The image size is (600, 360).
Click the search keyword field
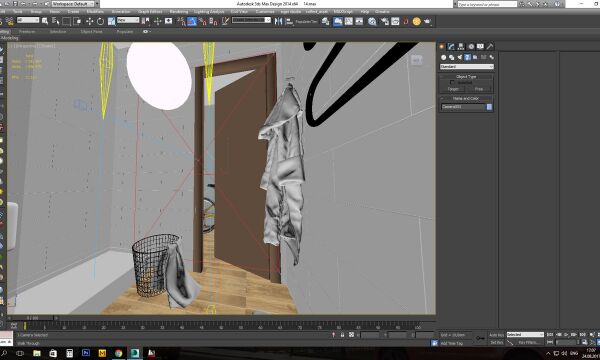pyautogui.click(x=487, y=4)
